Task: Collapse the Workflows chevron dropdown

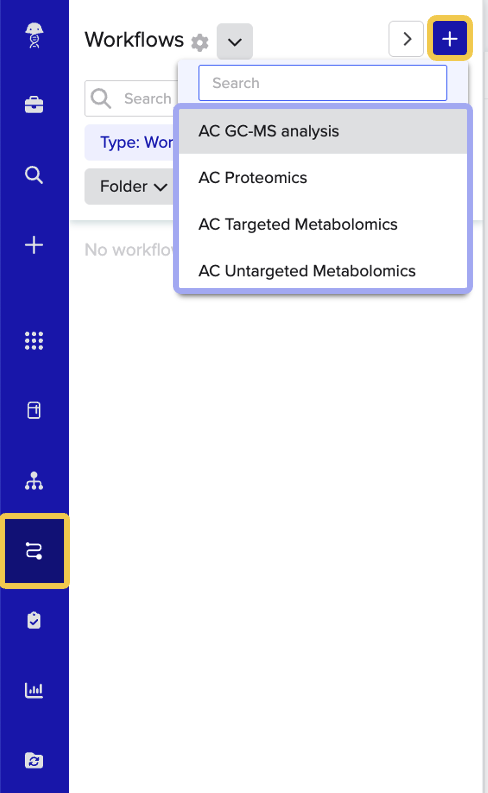Action: (235, 41)
